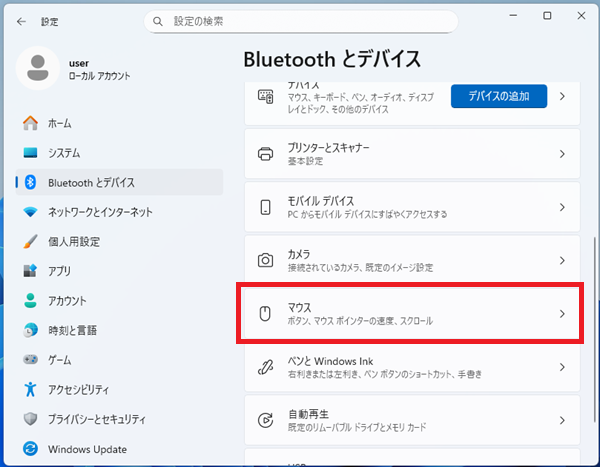
Task: Click the アプリ icon in sidebar
Action: tap(30, 271)
